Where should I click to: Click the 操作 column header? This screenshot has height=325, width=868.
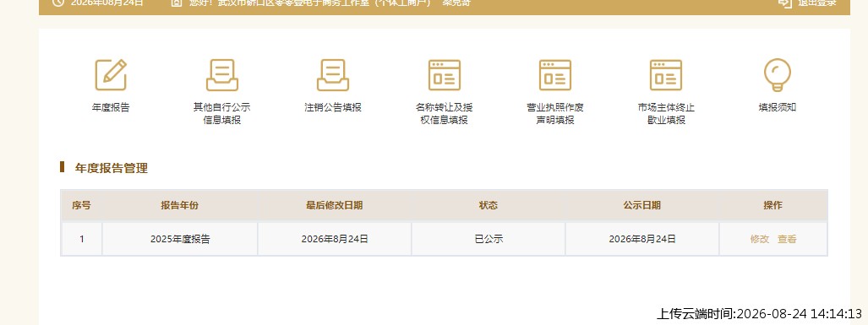[x=773, y=205]
